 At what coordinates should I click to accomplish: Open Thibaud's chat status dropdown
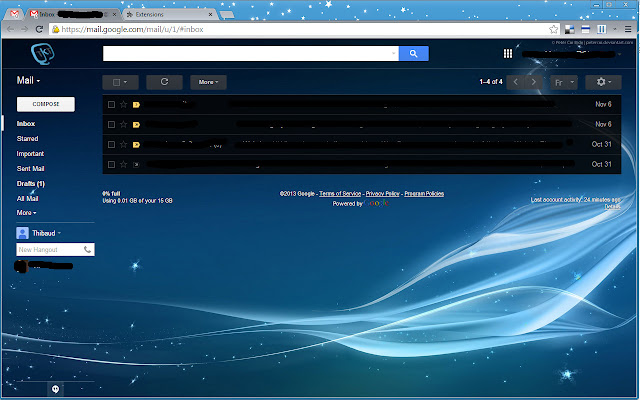(59, 233)
